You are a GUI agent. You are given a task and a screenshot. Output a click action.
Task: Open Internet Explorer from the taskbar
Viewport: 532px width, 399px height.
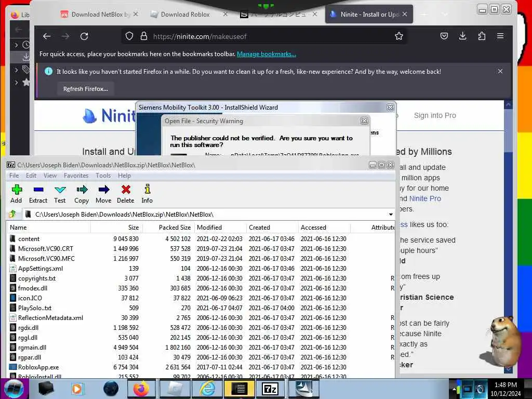207,389
